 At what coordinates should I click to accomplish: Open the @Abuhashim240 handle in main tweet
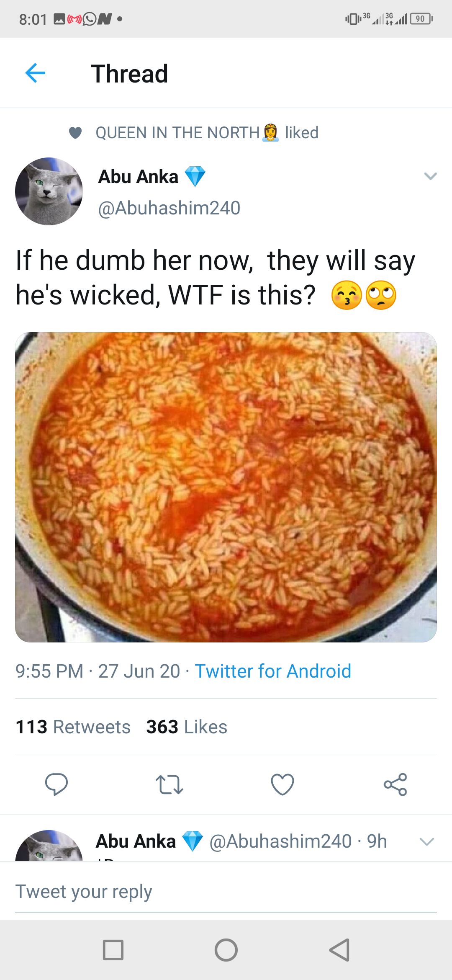coord(169,208)
